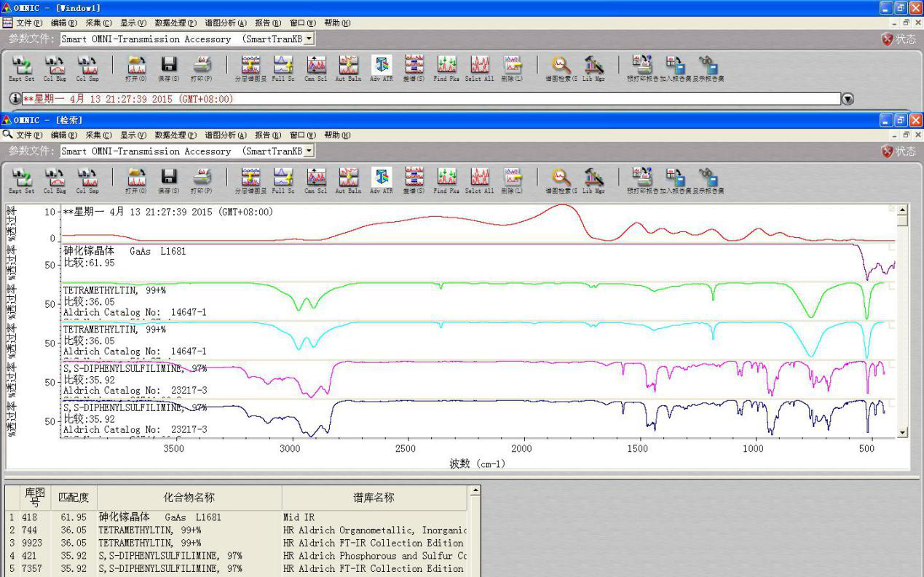Viewport: 924px width, 577px height.
Task: Click Cmn Scl icon in 检索 window
Action: coord(316,179)
